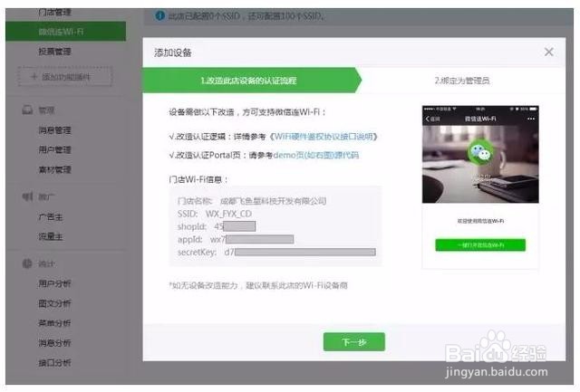Open 门店管理 in the sidebar
Image resolution: width=580 pixels, height=392 pixels.
pos(54,12)
